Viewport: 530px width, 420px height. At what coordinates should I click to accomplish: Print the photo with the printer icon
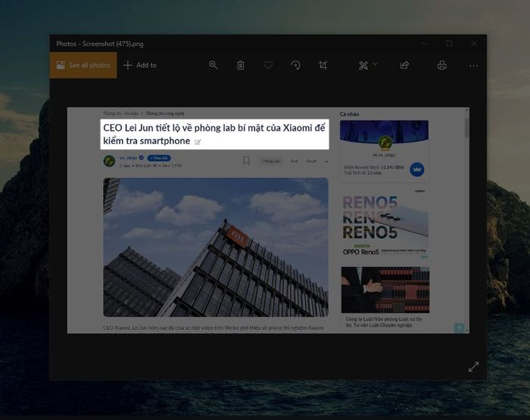[441, 65]
